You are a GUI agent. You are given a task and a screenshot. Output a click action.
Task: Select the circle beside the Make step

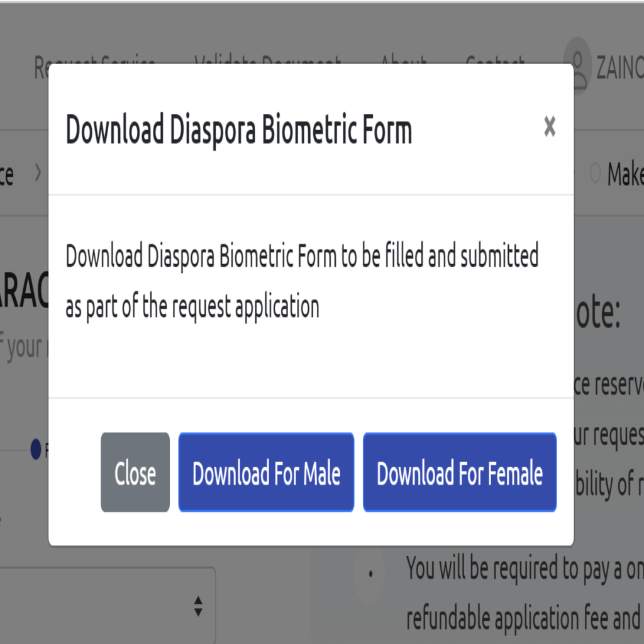coord(595,174)
